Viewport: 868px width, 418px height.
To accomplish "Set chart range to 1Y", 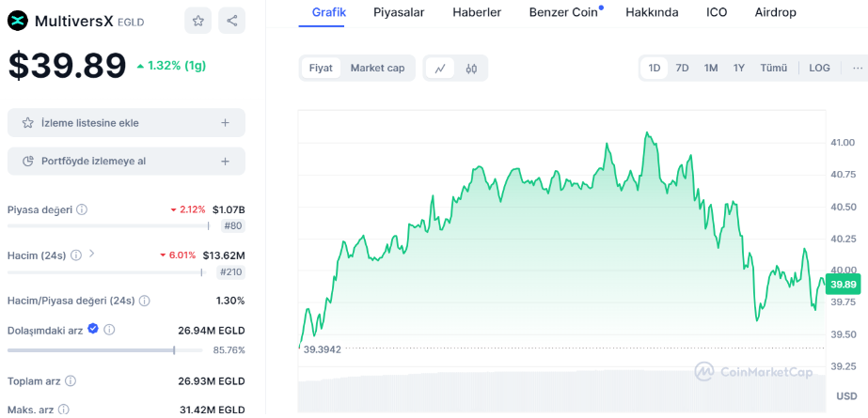I will [739, 68].
